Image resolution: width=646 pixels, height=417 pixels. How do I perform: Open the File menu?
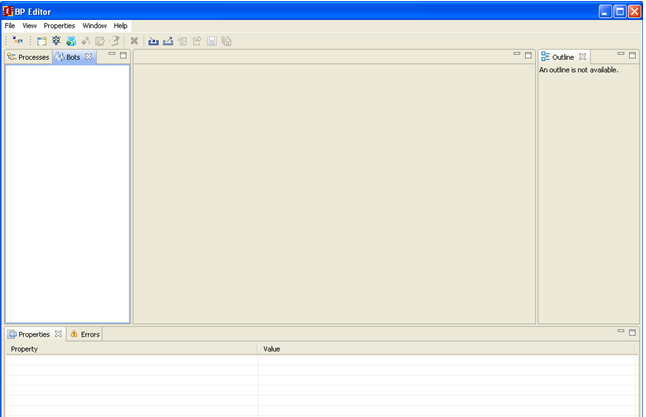point(10,26)
